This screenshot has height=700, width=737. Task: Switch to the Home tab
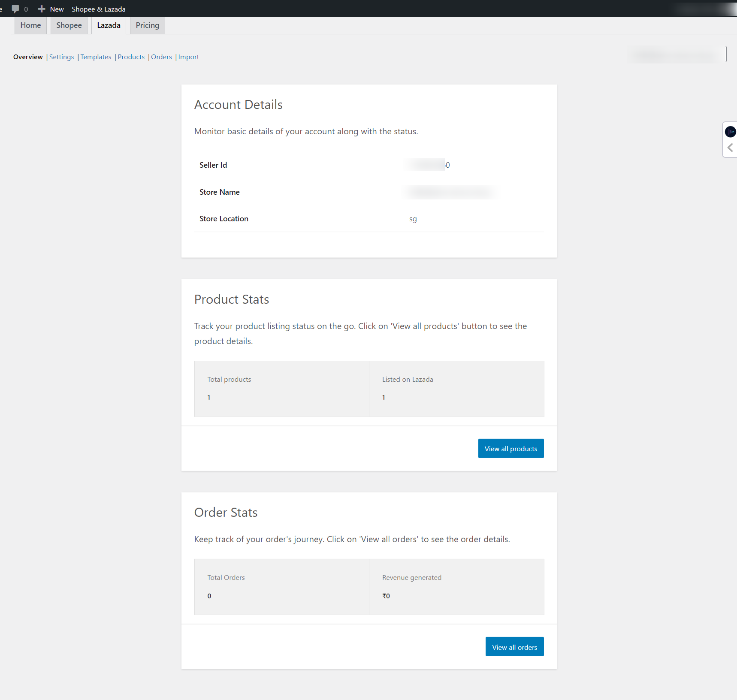(30, 25)
